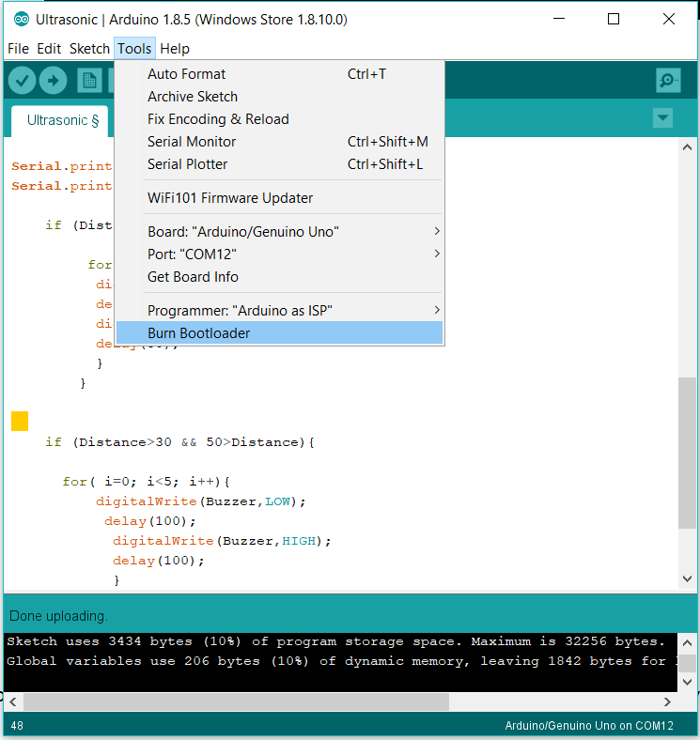The height and width of the screenshot is (740, 700).
Task: Close the open Tools menu
Action: coord(134,49)
